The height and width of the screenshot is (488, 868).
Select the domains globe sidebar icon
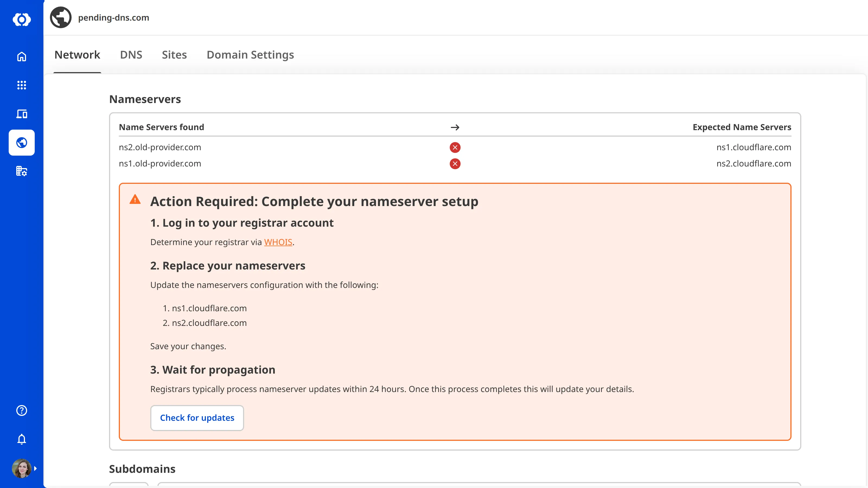pyautogui.click(x=22, y=142)
